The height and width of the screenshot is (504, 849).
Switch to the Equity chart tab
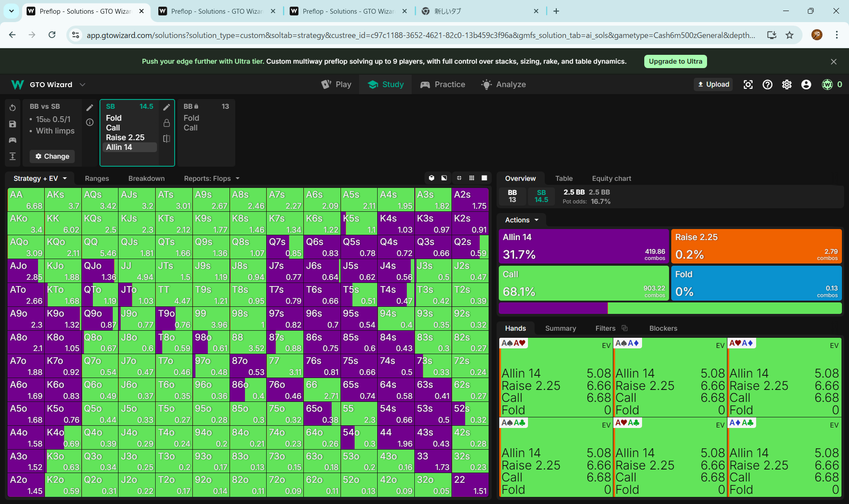coord(612,179)
